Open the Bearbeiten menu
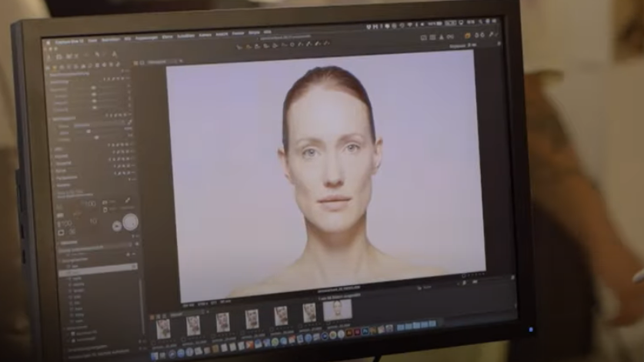This screenshot has height=362, width=644. tap(111, 39)
